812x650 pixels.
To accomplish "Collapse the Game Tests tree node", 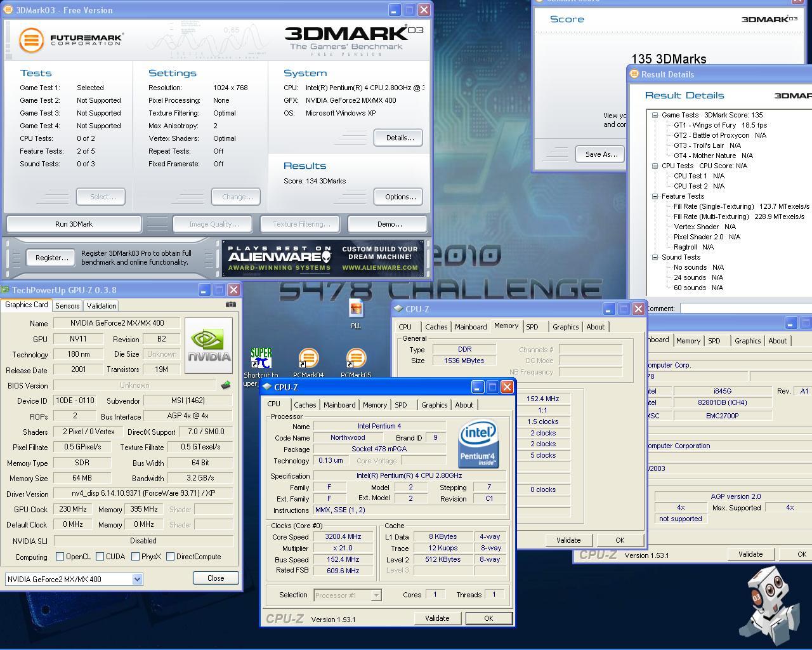I will coord(655,115).
